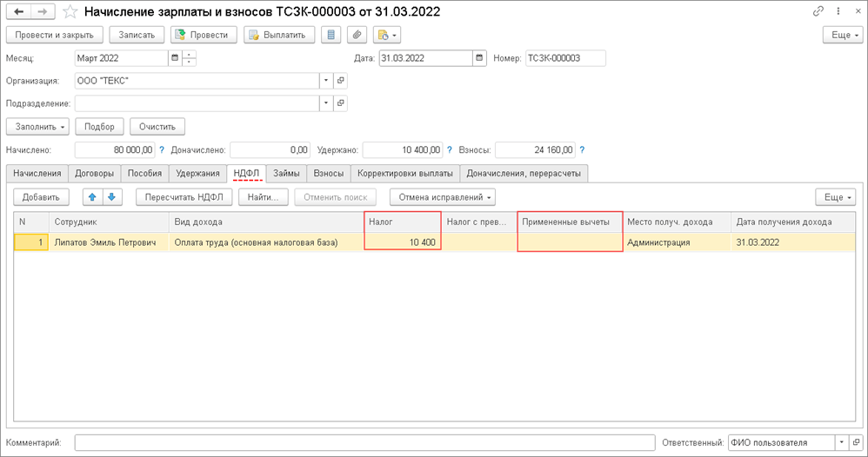Switch to the Пособия tab
This screenshot has height=457, width=868.
coord(144,173)
